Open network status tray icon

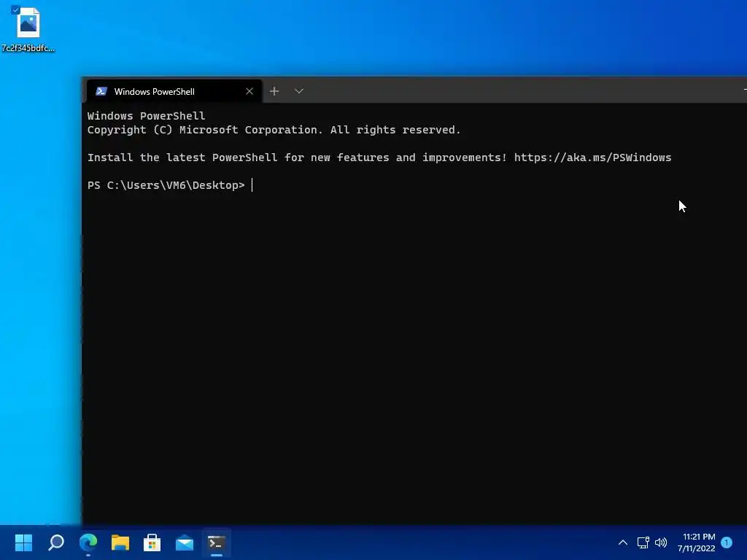[x=643, y=542]
